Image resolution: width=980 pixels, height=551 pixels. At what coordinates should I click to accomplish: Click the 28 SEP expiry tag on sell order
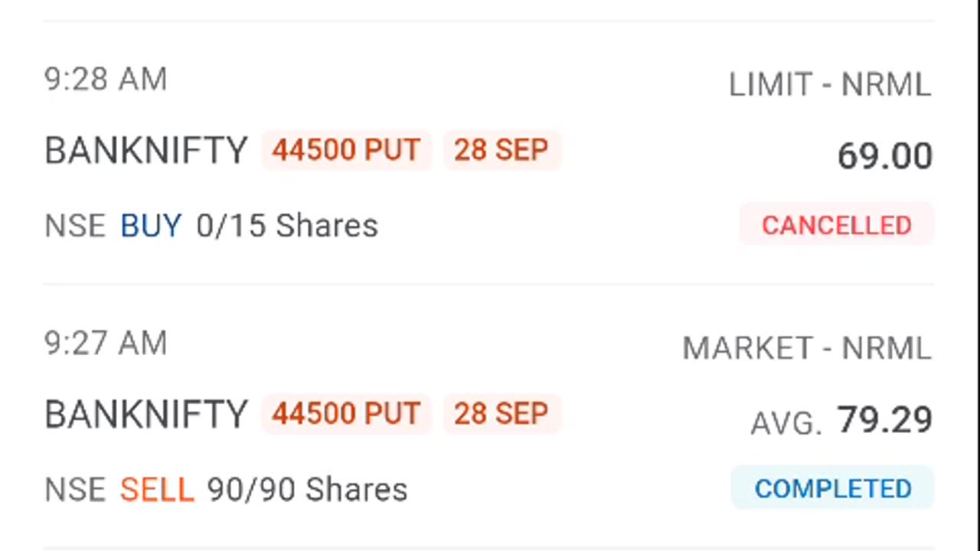(x=501, y=414)
